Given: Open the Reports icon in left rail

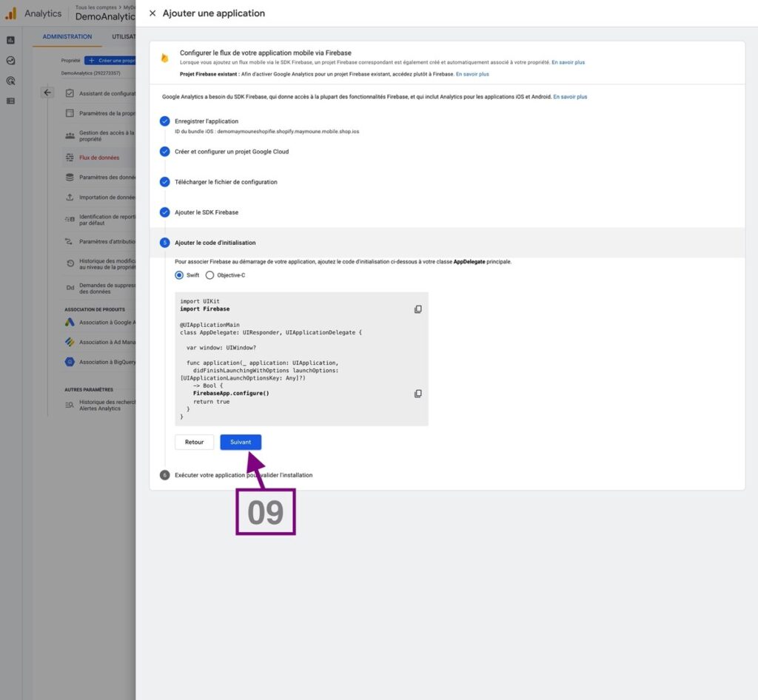Looking at the screenshot, I should (10, 40).
